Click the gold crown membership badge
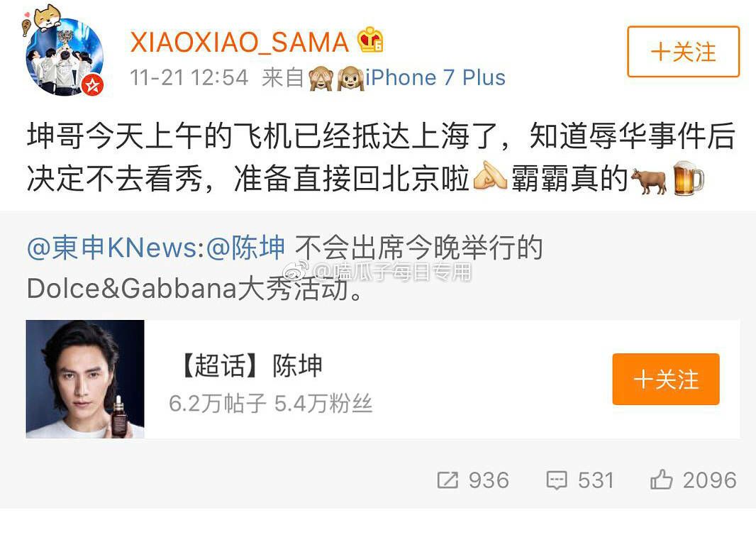756x542 pixels. click(x=370, y=40)
